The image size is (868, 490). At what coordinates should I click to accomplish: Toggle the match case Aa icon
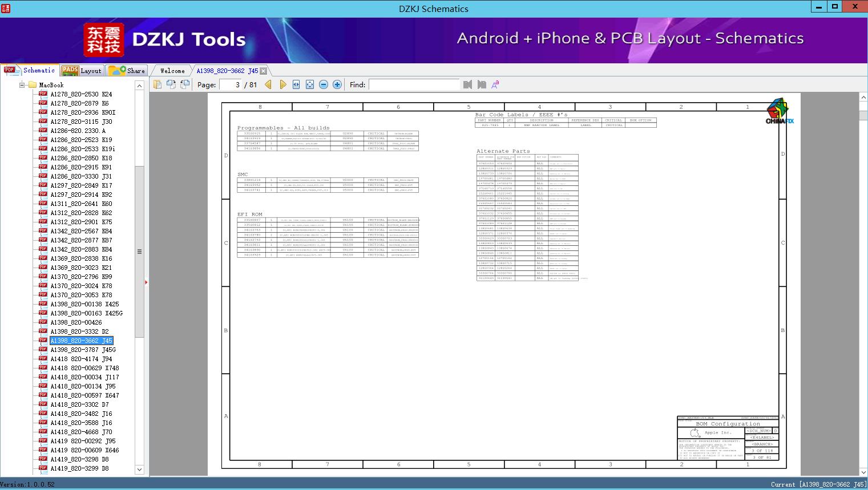coord(495,84)
